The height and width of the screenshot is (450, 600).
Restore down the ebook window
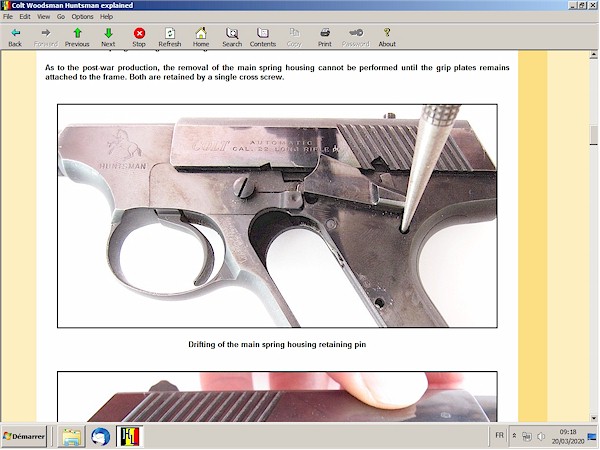click(x=582, y=5)
